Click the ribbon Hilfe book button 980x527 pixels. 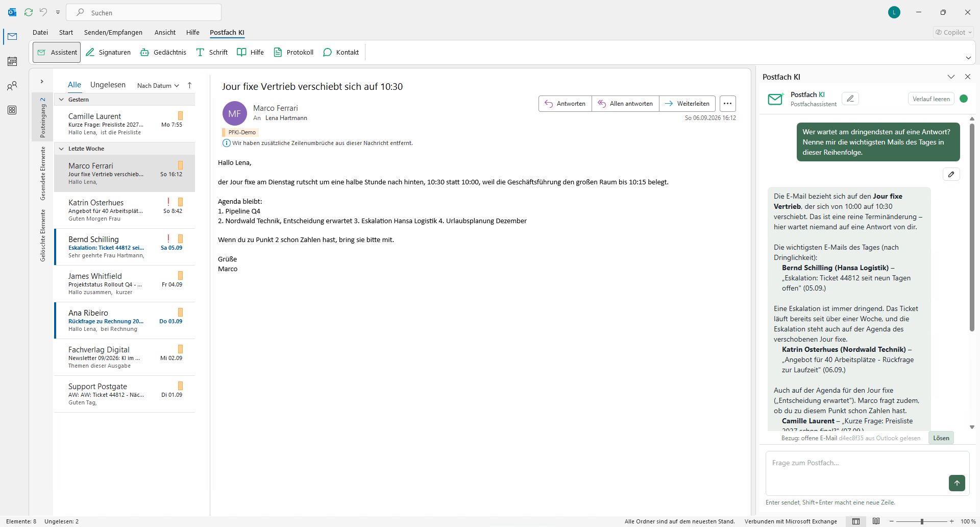pos(251,52)
